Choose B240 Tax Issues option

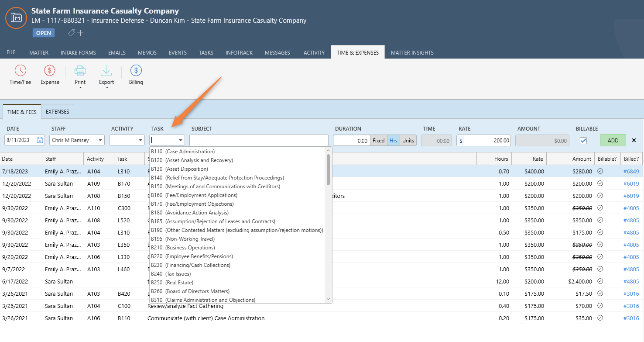tap(238, 274)
